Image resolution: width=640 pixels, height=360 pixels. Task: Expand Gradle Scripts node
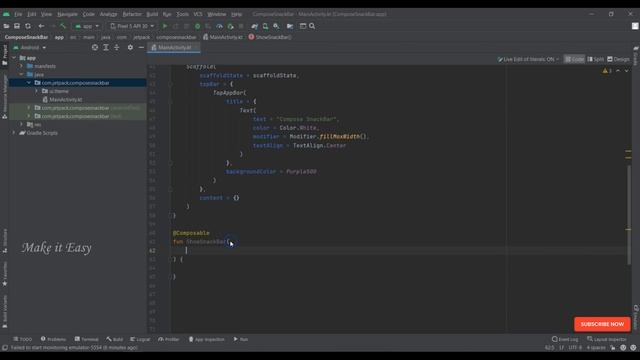coord(14,133)
